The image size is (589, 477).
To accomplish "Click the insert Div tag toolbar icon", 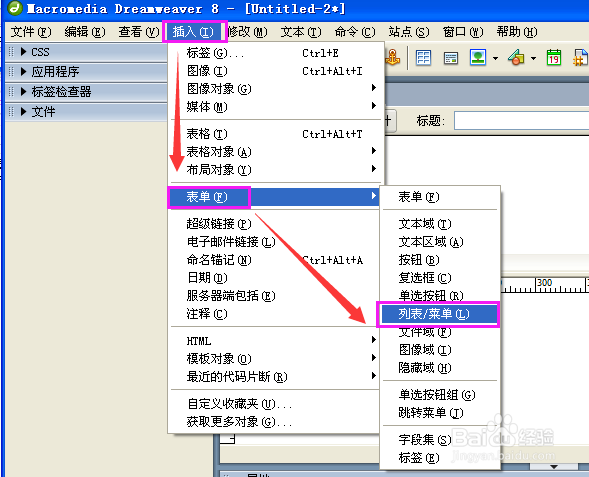I will pyautogui.click(x=450, y=58).
